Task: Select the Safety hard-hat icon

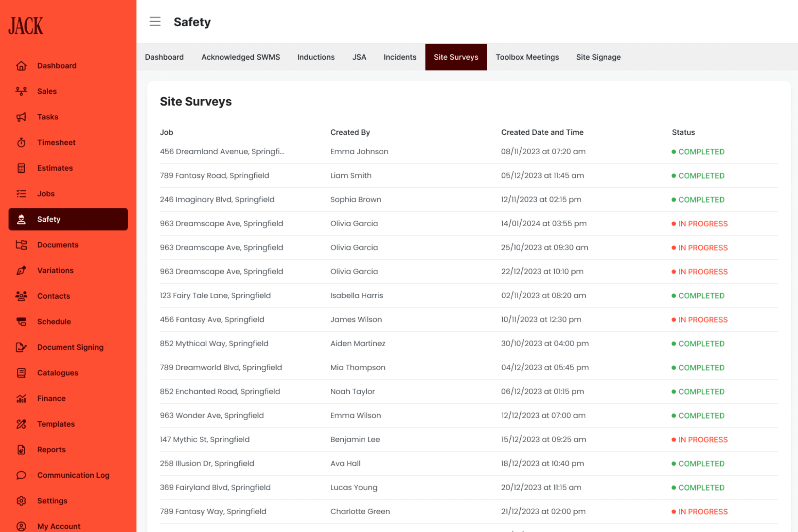Action: pos(21,219)
